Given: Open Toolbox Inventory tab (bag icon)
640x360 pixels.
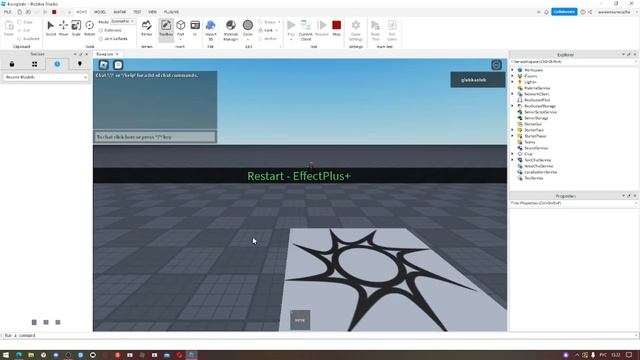Looking at the screenshot, I should pyautogui.click(x=12, y=64).
